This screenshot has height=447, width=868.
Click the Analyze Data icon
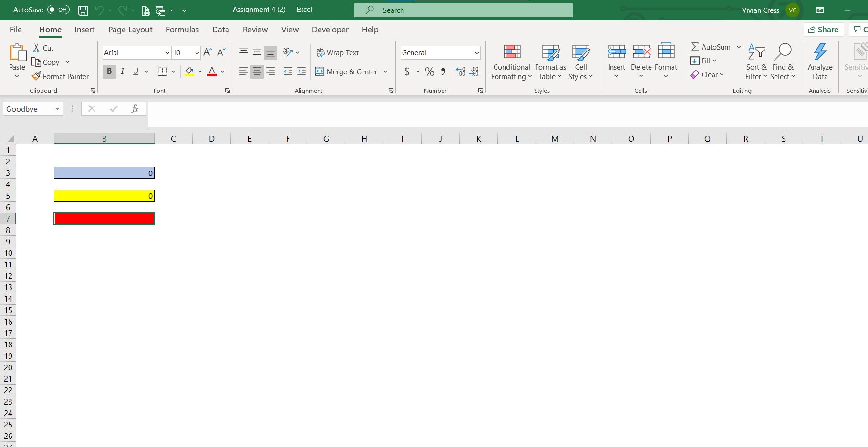point(820,57)
